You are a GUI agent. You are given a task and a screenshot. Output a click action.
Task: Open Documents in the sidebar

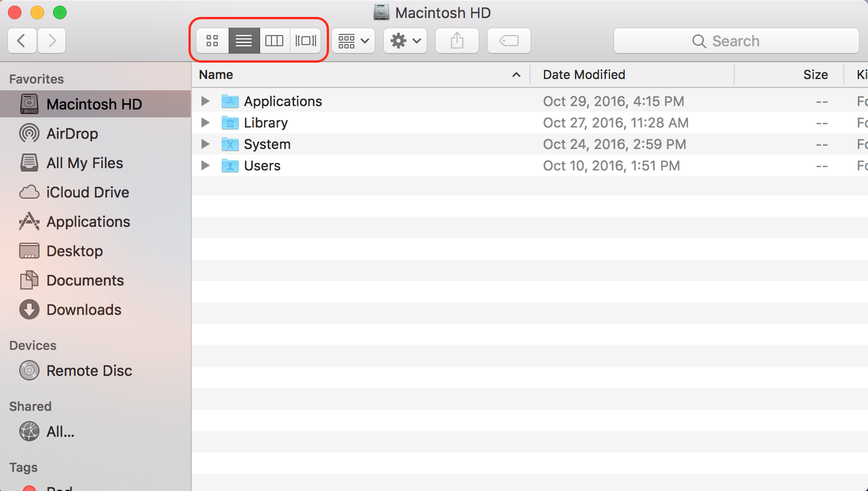[x=95, y=280]
